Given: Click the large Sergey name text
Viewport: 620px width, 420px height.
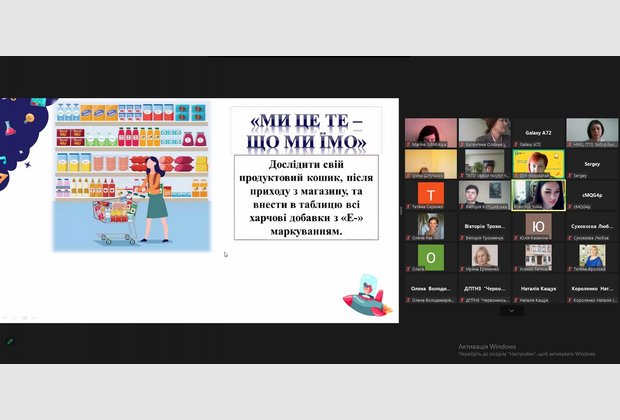Looking at the screenshot, I should coord(592,164).
